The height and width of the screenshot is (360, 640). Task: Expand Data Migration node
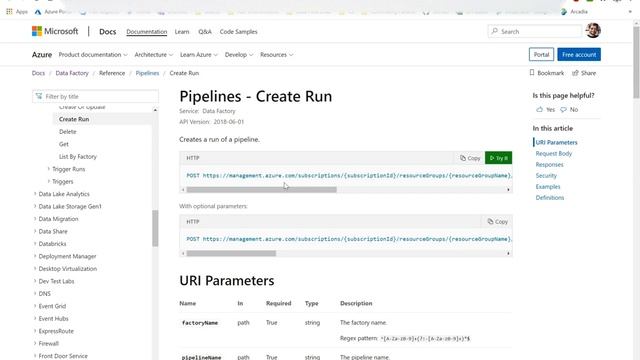[x=35, y=219]
